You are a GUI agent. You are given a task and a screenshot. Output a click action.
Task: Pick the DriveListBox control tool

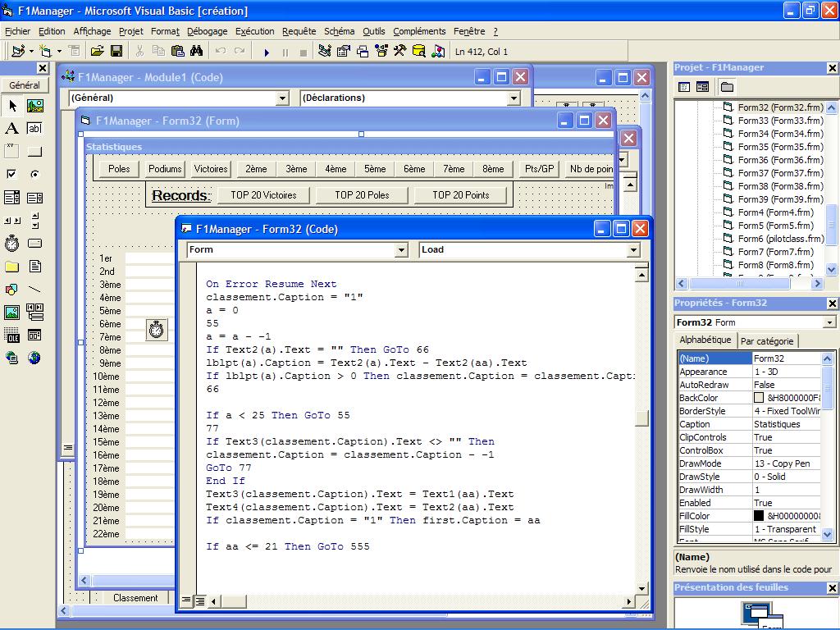34,244
